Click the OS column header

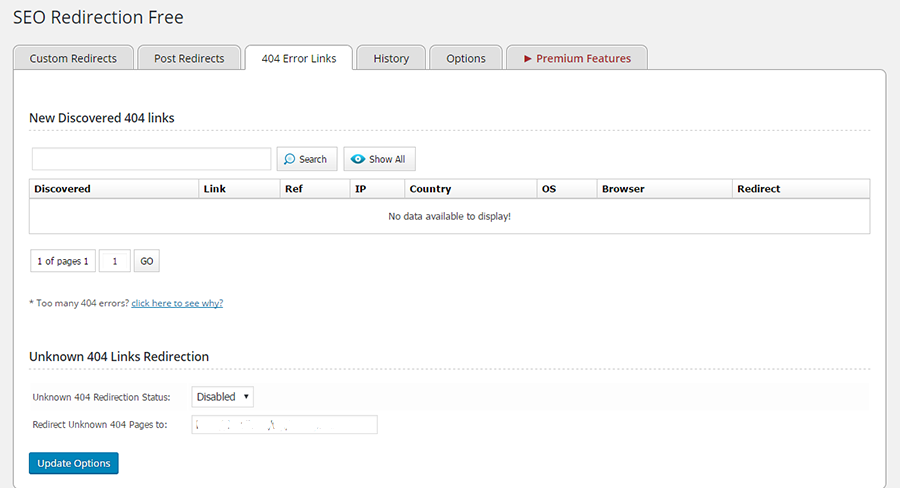(567, 189)
